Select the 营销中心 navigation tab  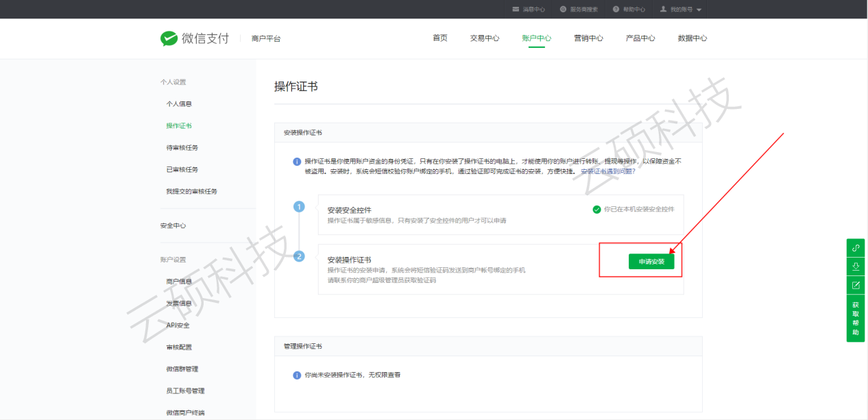click(588, 38)
